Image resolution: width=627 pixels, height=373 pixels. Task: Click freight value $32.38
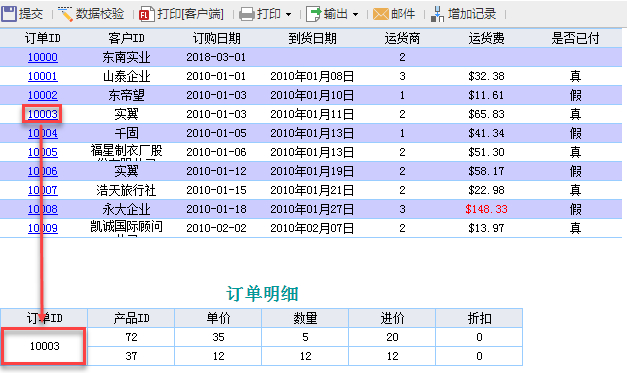(x=486, y=76)
